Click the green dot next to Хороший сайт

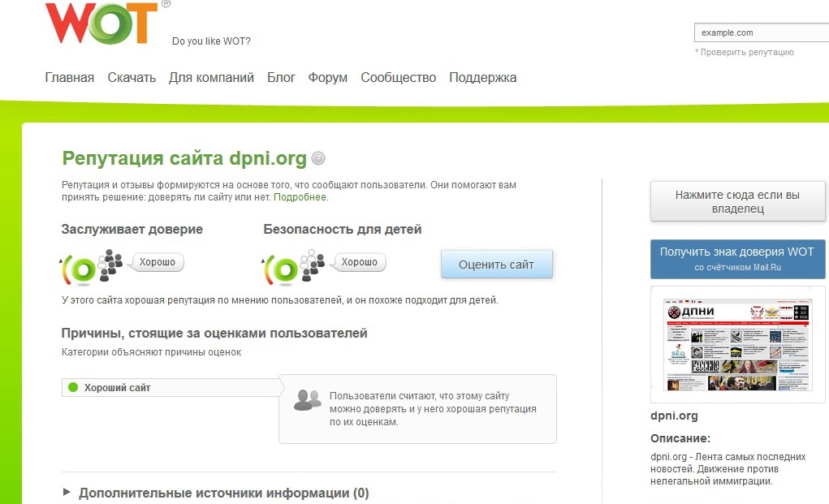click(x=73, y=387)
